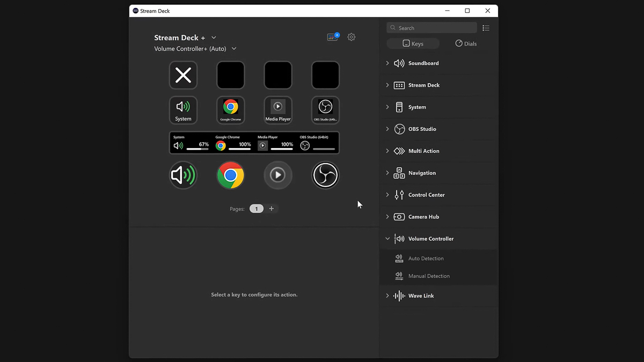Expand the Camera Hub category

(x=387, y=217)
